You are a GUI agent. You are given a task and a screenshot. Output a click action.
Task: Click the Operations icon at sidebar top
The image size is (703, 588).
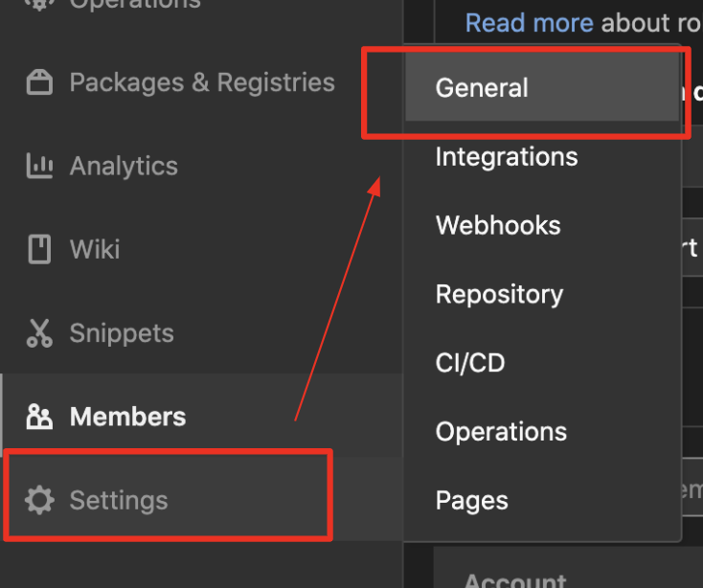tap(39, 4)
